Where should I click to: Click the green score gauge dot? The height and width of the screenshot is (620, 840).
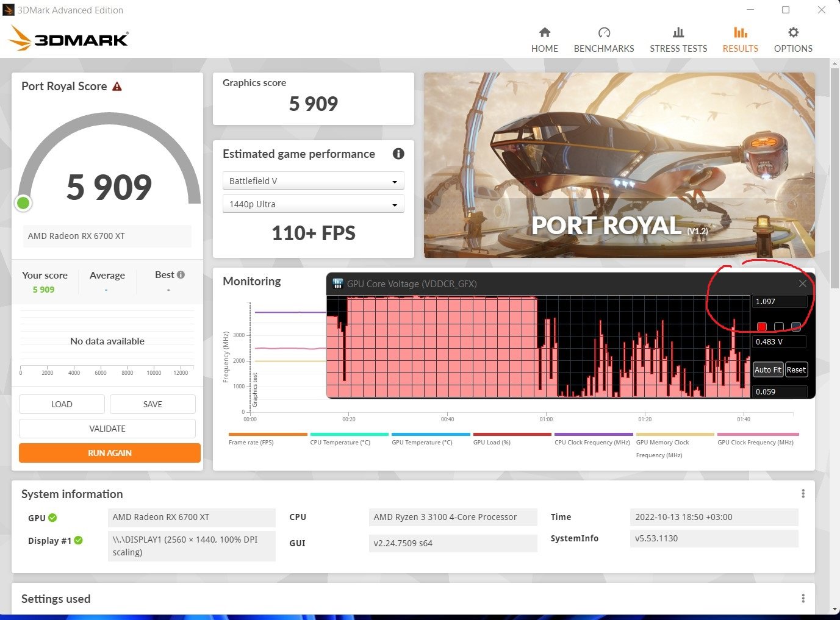(23, 203)
